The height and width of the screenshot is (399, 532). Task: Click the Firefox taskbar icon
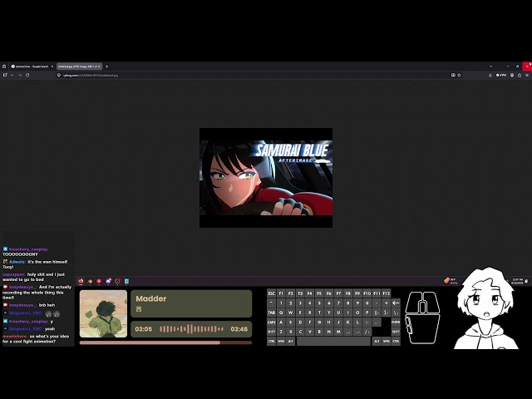[x=81, y=281]
